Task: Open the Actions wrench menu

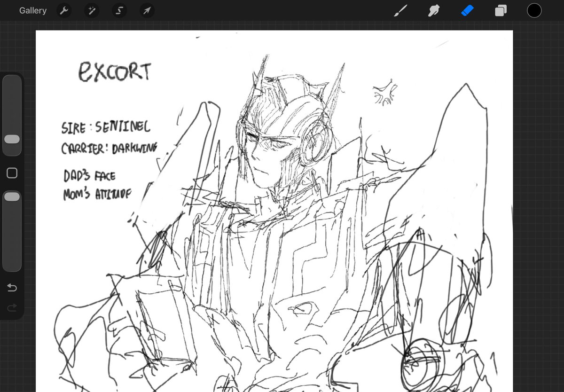Action: 64,10
